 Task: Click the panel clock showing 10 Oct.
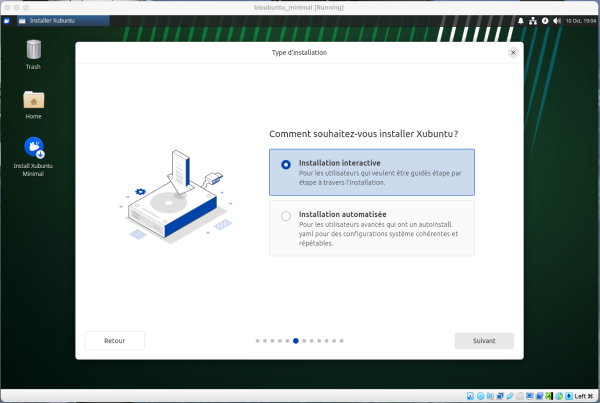coord(581,21)
